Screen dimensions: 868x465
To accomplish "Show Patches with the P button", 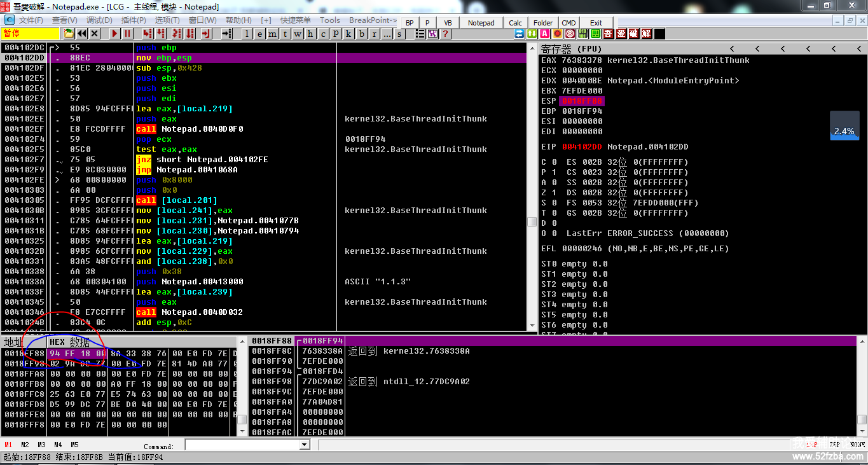I will 336,34.
